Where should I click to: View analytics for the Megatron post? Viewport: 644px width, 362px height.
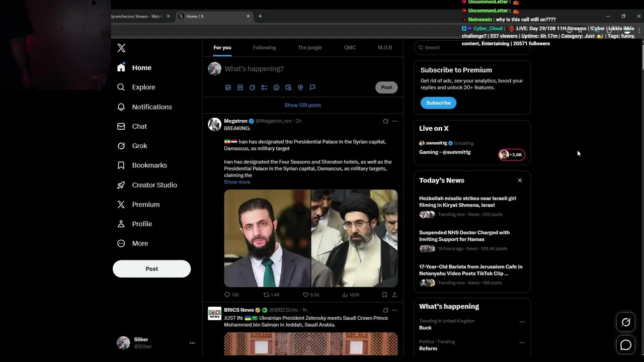pos(351,295)
